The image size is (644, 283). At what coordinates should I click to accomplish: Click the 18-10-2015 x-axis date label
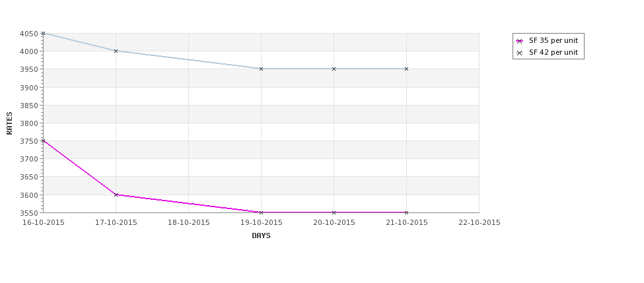(188, 223)
